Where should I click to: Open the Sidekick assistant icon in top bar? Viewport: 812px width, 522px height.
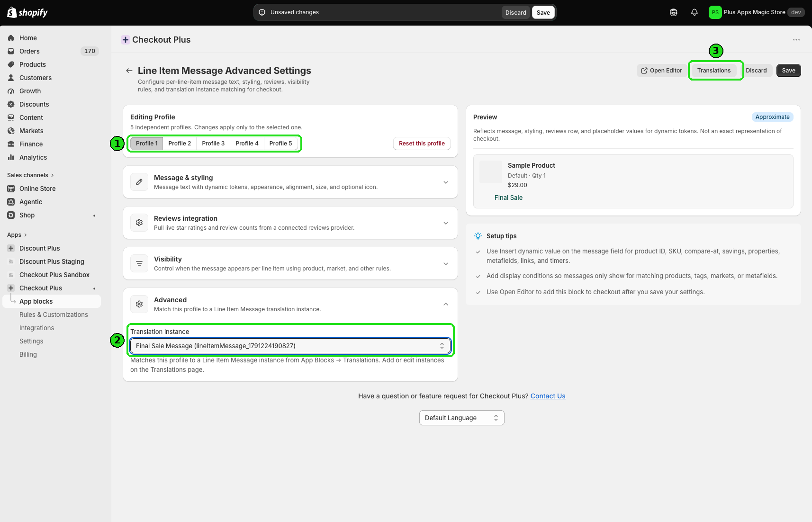674,12
